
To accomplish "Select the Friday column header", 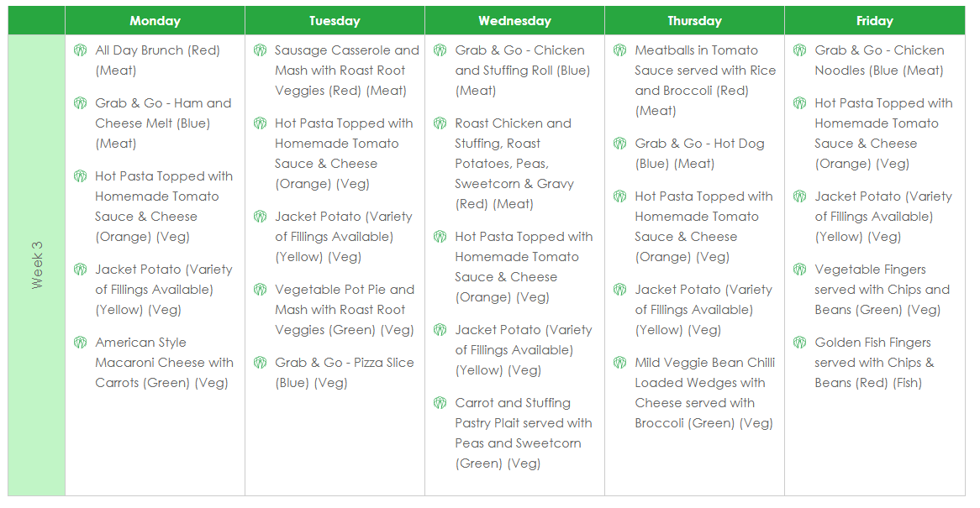I will coord(875,21).
